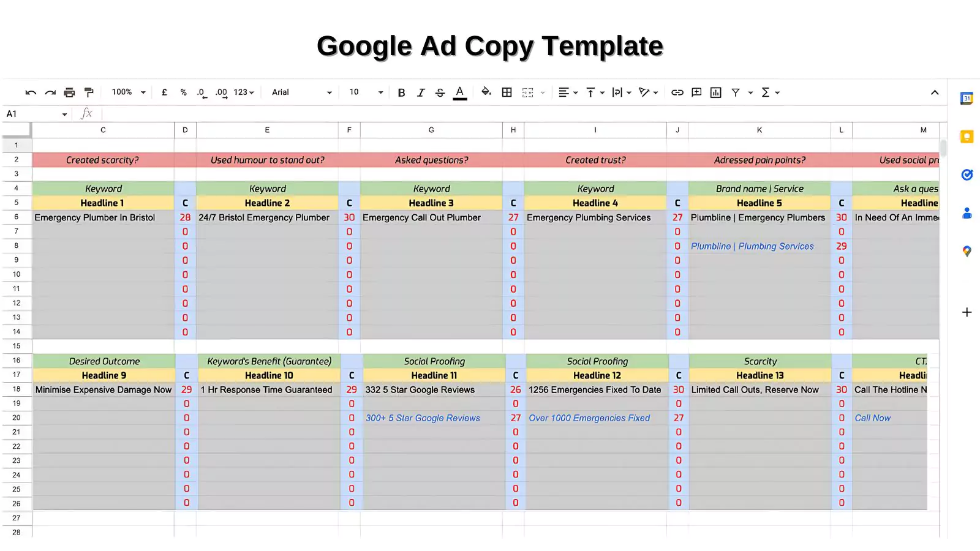Decrease decimal places icon
Viewport: 980px width, 551px height.
pyautogui.click(x=201, y=92)
